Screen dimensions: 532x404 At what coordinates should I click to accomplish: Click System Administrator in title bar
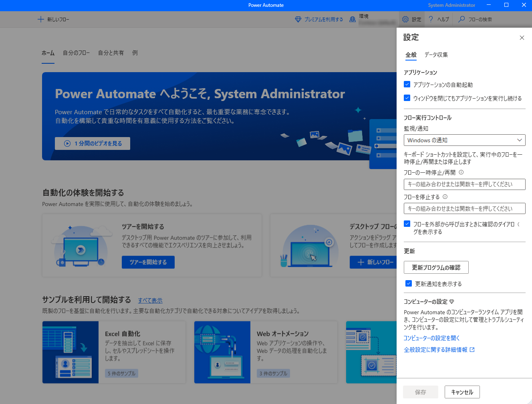451,5
